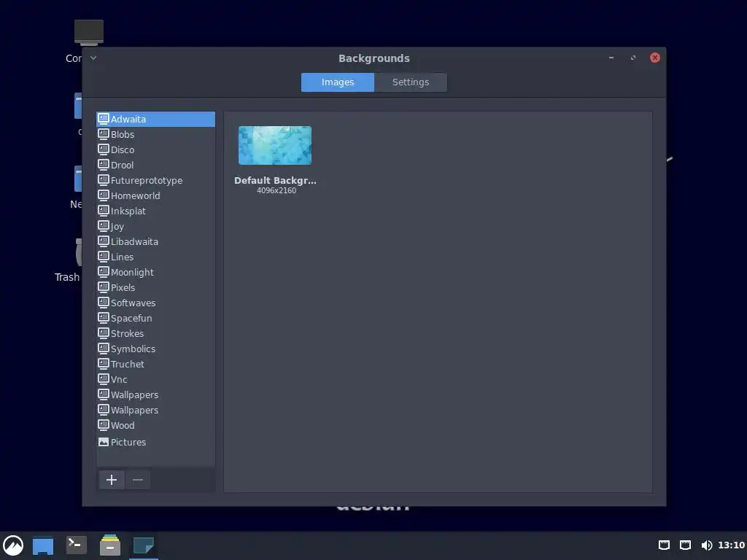
Task: Select the Wood folder
Action: point(156,425)
